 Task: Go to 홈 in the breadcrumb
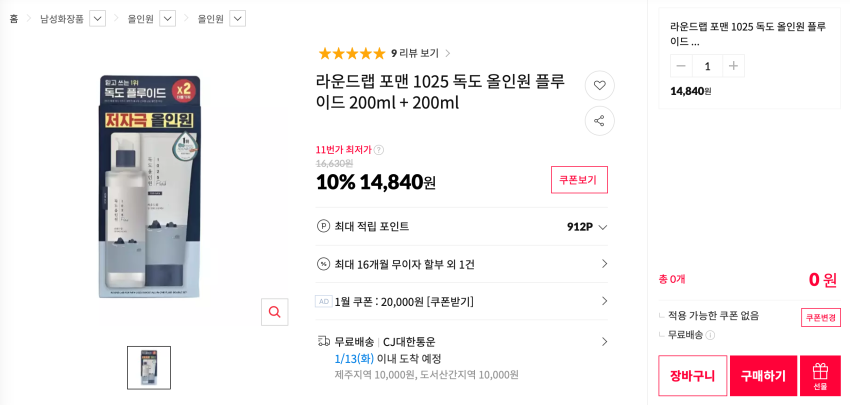pyautogui.click(x=14, y=18)
